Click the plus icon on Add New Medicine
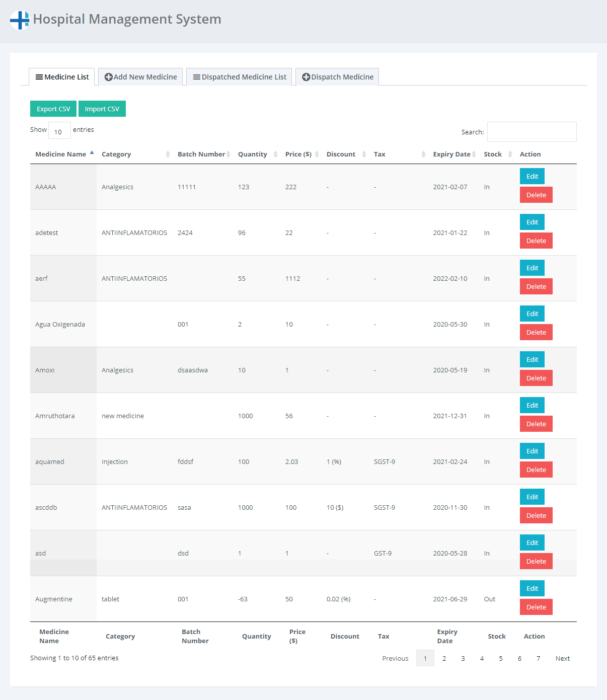The image size is (607, 700). pos(108,77)
